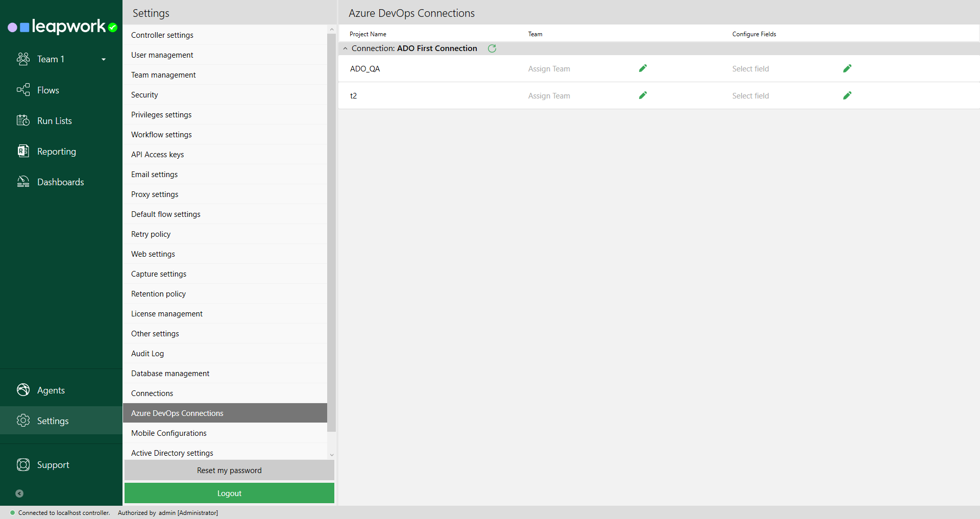Click the green connection status dot
The width and height of the screenshot is (980, 519).
point(12,513)
